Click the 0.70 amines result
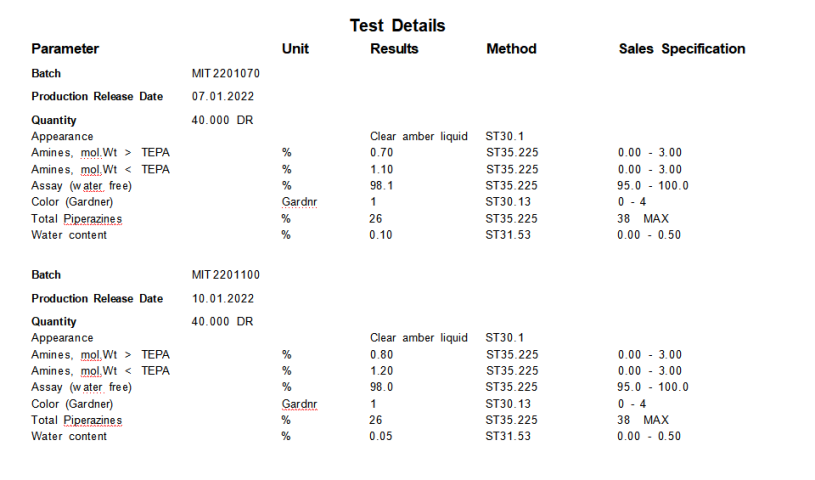815x480 pixels. (x=382, y=153)
